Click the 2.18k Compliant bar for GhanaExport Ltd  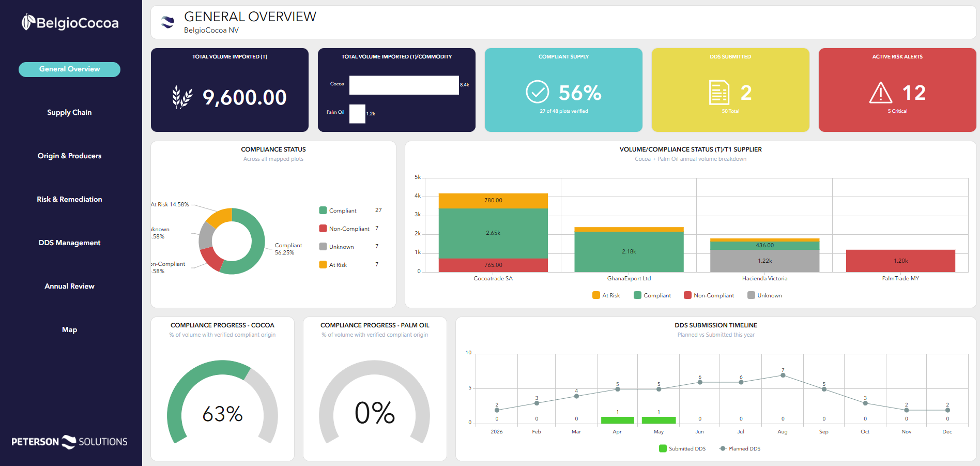coord(629,252)
